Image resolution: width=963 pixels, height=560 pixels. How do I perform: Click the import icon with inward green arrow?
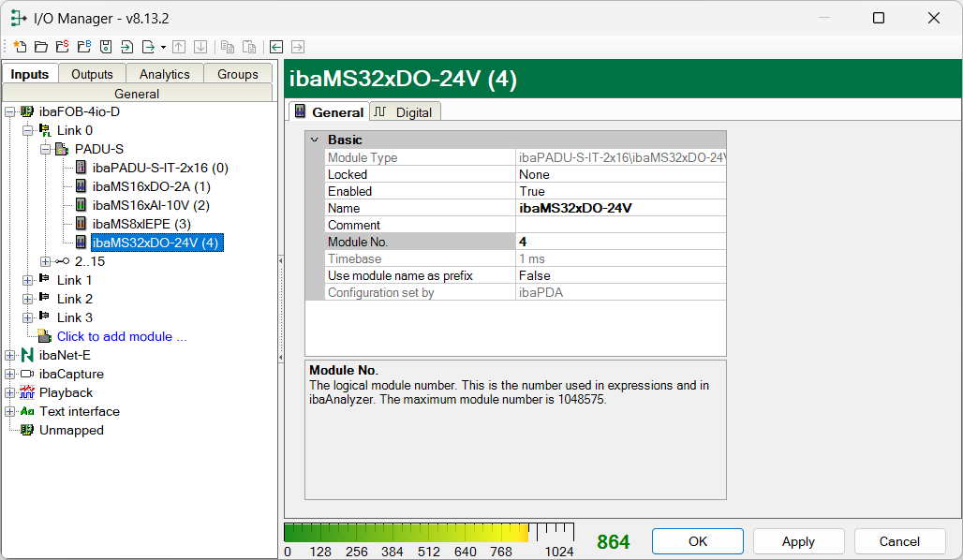pos(126,47)
